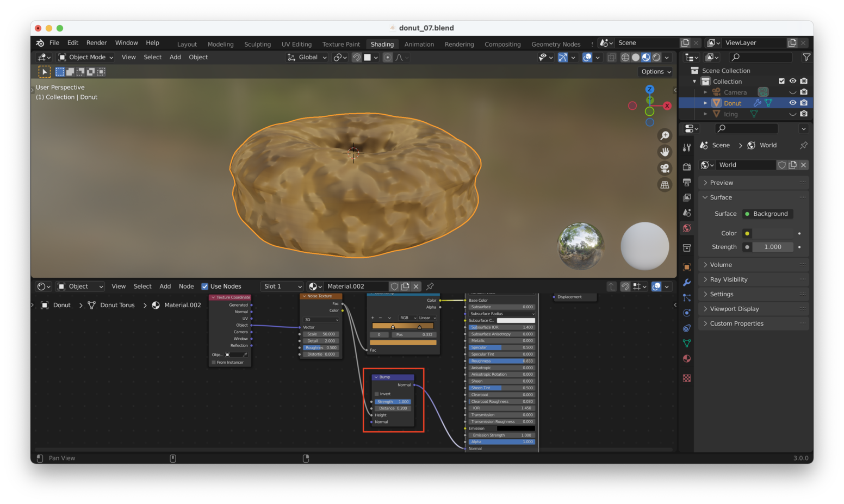Screen dimensions: 844x504
Task: Hide the Donut object in viewport
Action: [x=792, y=103]
